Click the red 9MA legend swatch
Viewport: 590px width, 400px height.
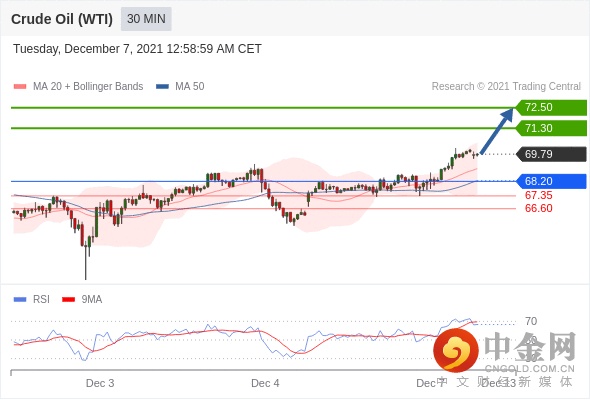pos(68,300)
